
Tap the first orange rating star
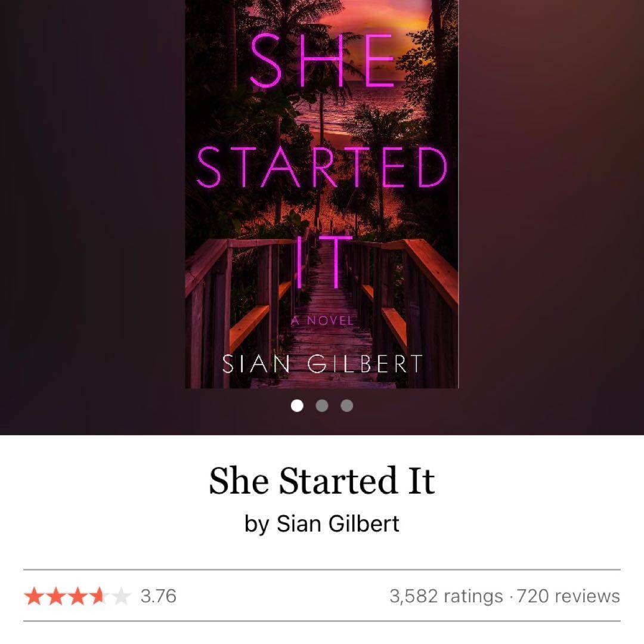tap(34, 596)
